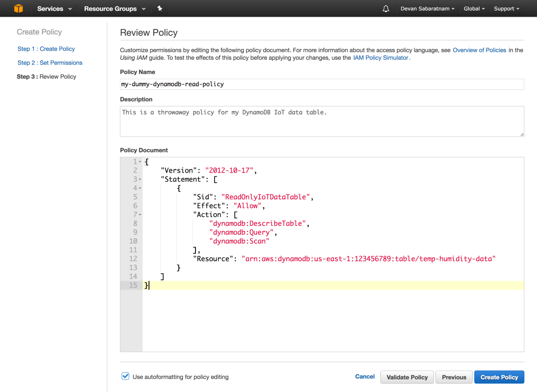Click inside the Policy Name field
Image resolution: width=537 pixels, height=392 pixels.
(321, 84)
